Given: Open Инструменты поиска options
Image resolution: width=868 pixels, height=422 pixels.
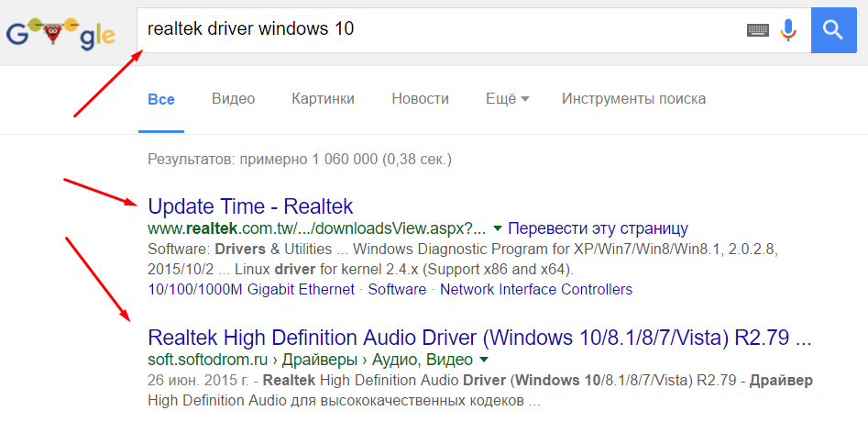Looking at the screenshot, I should point(633,99).
